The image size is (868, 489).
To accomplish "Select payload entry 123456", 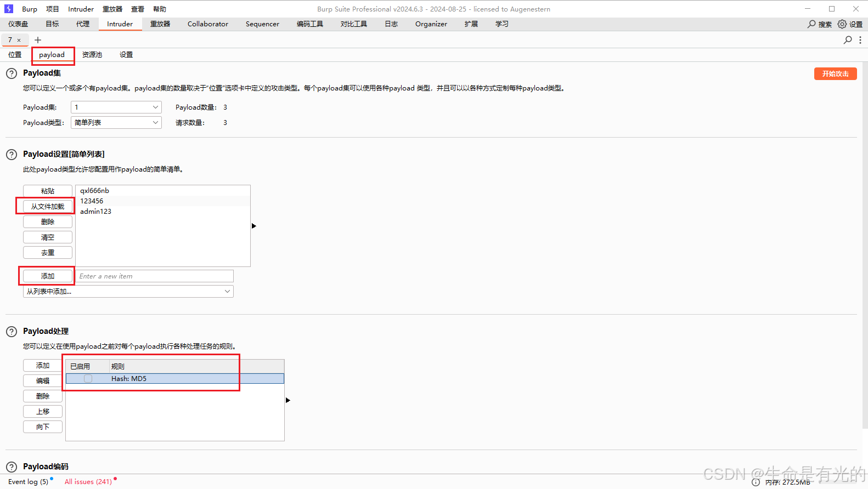I will click(x=163, y=201).
